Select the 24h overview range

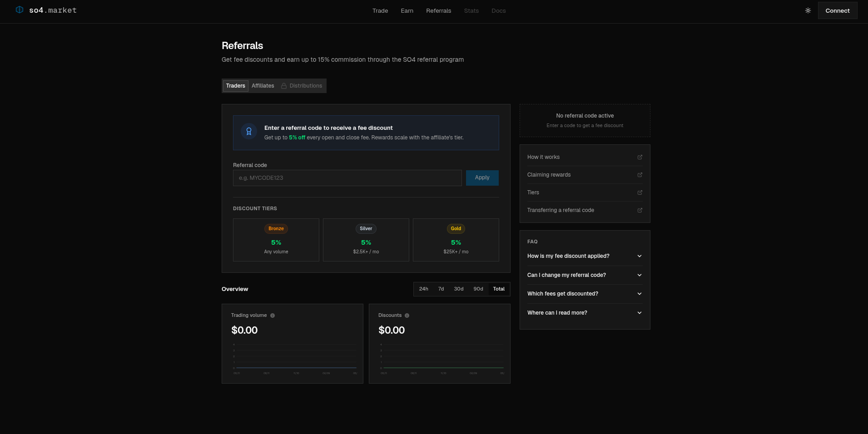click(x=424, y=289)
